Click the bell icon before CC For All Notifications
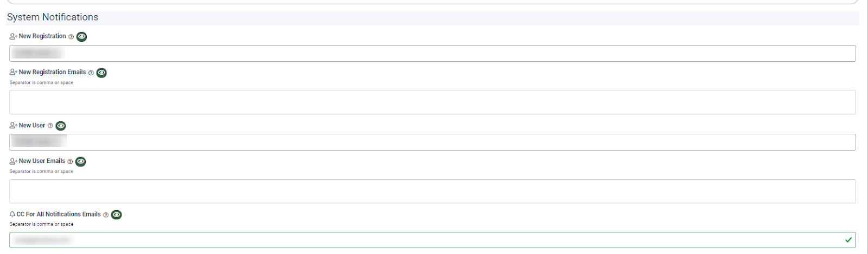 tap(12, 214)
